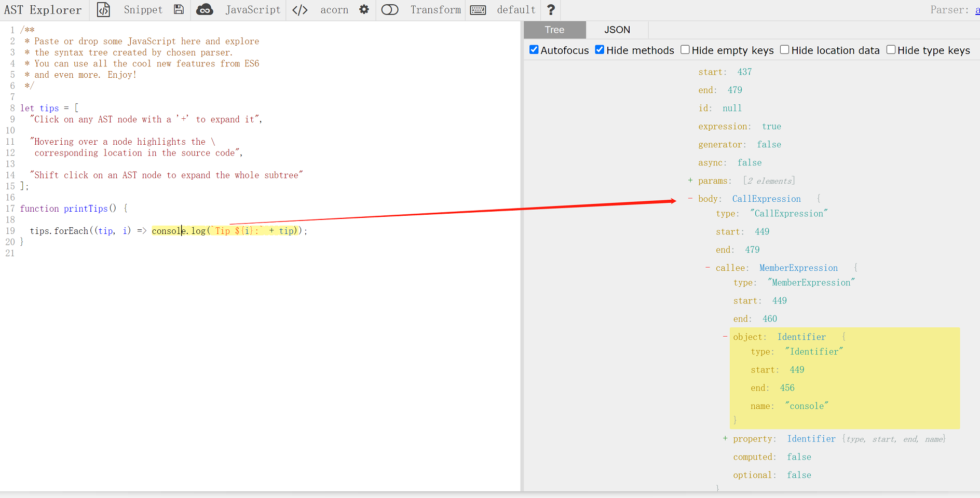
Task: Open the default keymap menu
Action: (x=516, y=10)
